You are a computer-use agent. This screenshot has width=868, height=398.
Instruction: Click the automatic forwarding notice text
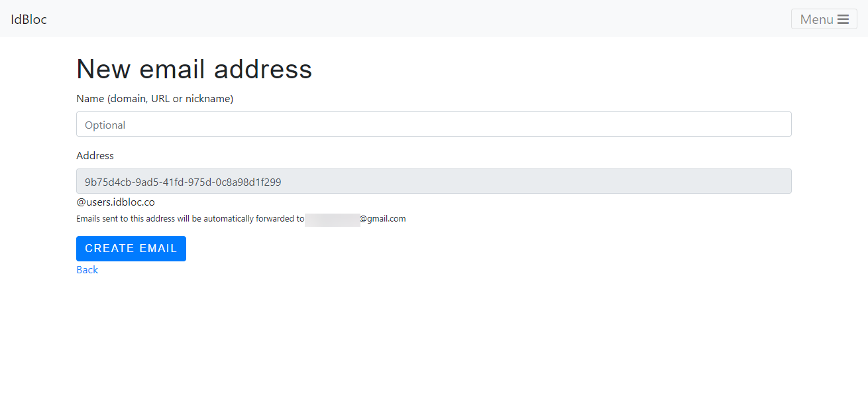pyautogui.click(x=190, y=218)
